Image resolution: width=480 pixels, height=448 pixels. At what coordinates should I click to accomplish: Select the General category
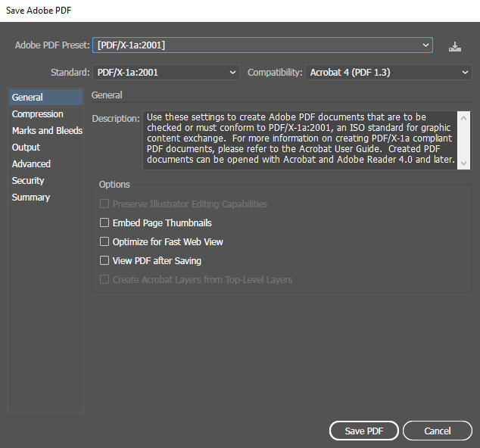point(45,98)
